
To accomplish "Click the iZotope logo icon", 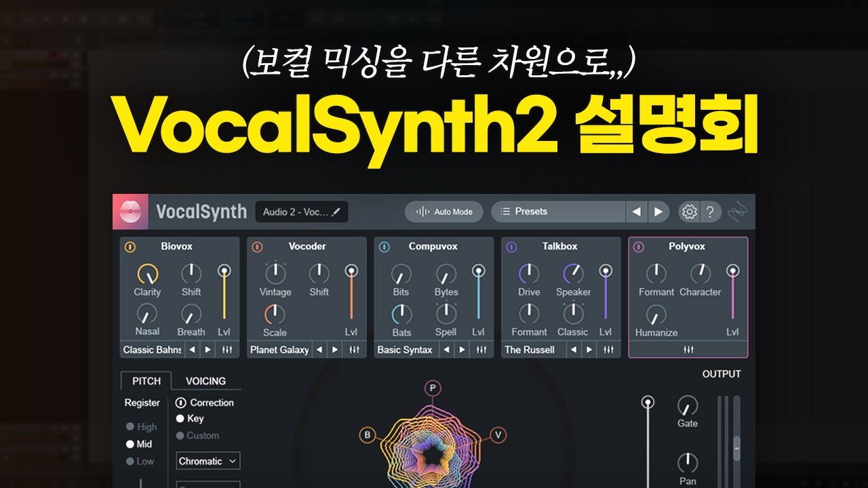I will [x=737, y=211].
